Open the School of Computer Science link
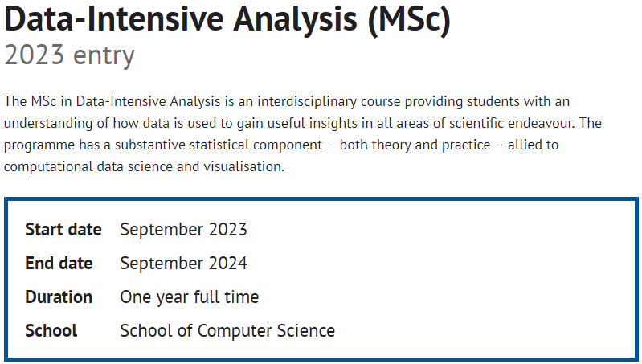This screenshot has width=642, height=364. (227, 331)
